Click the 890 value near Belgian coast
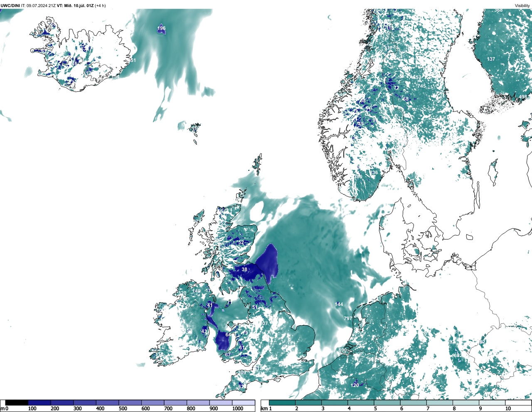The image size is (532, 412). coord(342,350)
